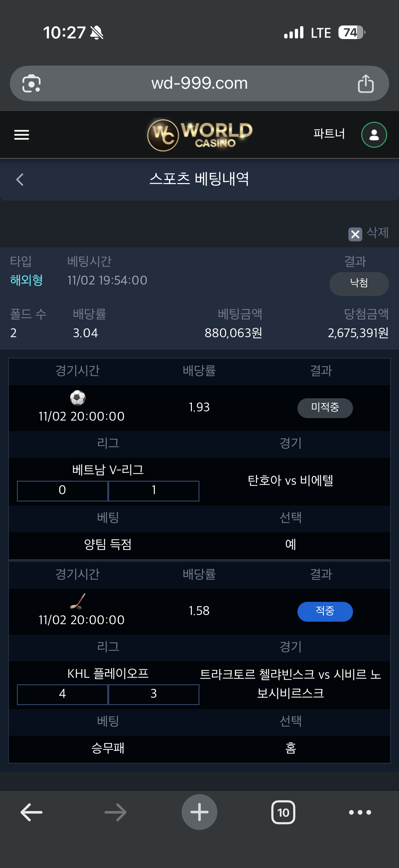
Task: Open a new tab with plus button
Action: point(199,812)
